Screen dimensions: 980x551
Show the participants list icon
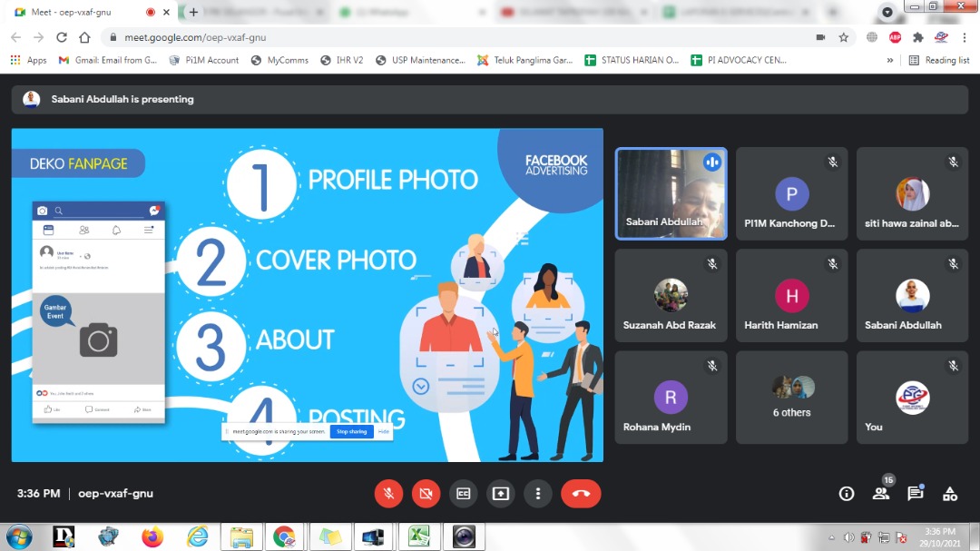coord(880,494)
